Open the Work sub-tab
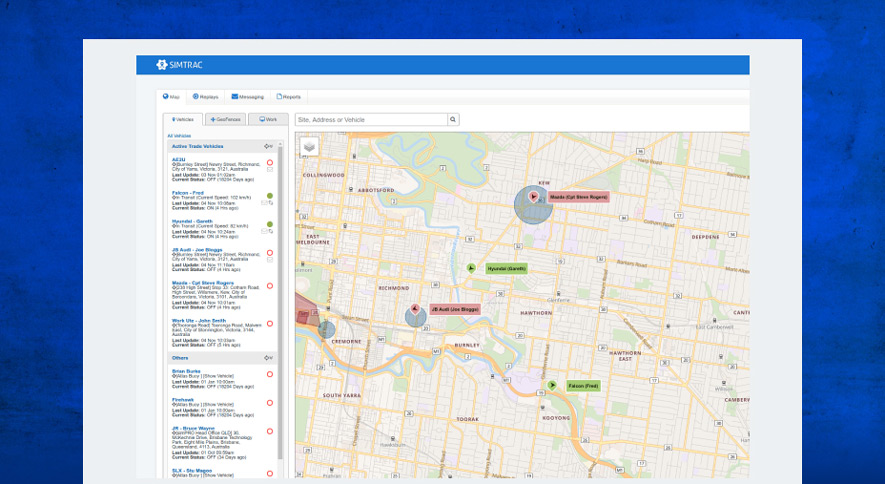This screenshot has height=484, width=885. point(268,120)
